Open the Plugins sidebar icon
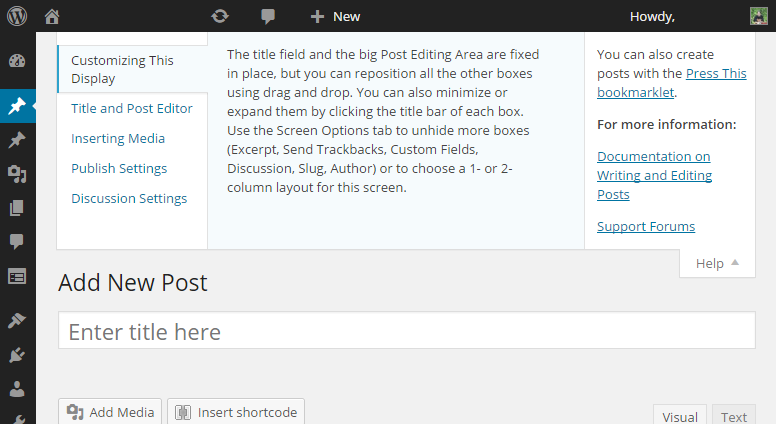Screen dimensions: 776x424 17,354
